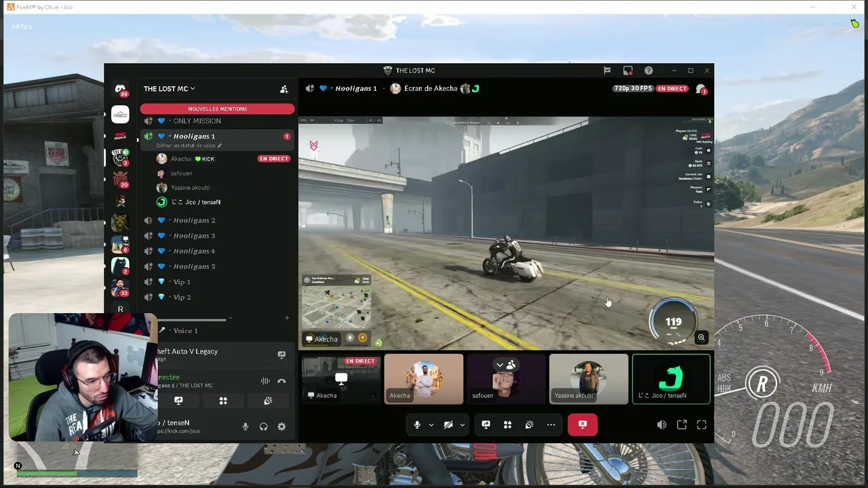Click the 720p 30 FPS quality badge
Viewport: 868px width, 488px height.
pos(633,89)
